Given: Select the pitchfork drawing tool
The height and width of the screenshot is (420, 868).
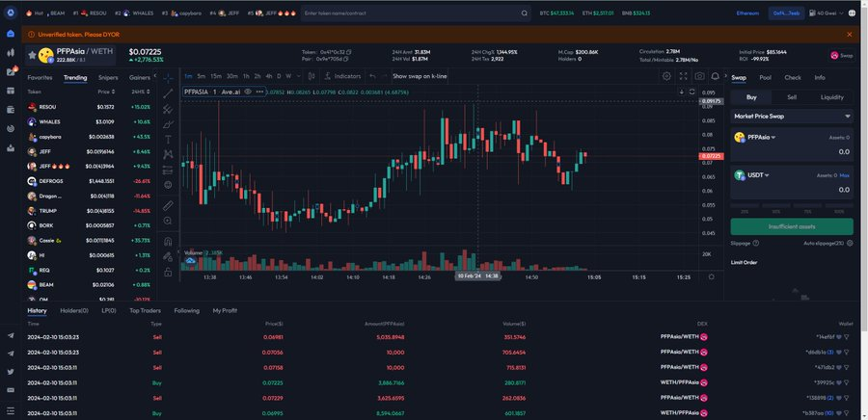Looking at the screenshot, I should tap(168, 109).
